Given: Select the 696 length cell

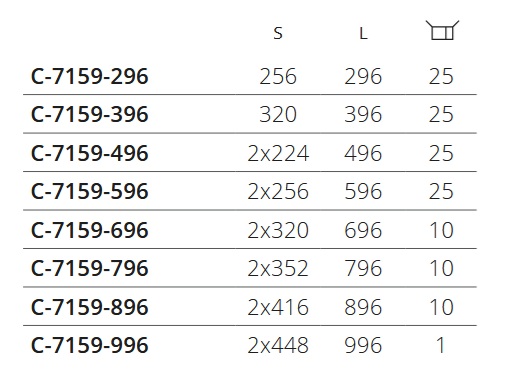Looking at the screenshot, I should (x=363, y=230).
